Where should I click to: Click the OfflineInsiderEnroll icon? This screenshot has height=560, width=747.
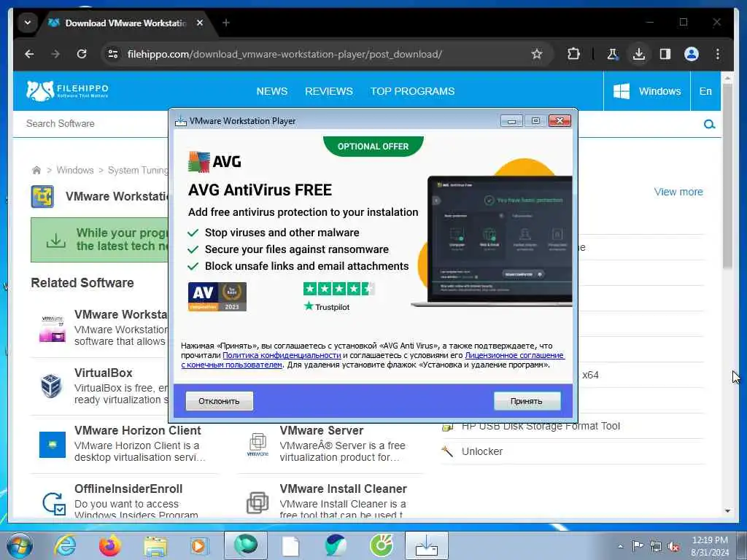(x=53, y=503)
